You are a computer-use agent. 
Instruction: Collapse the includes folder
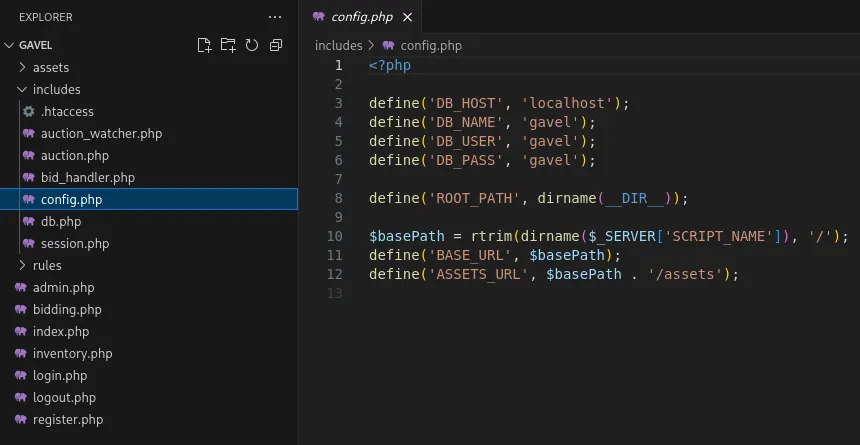24,89
